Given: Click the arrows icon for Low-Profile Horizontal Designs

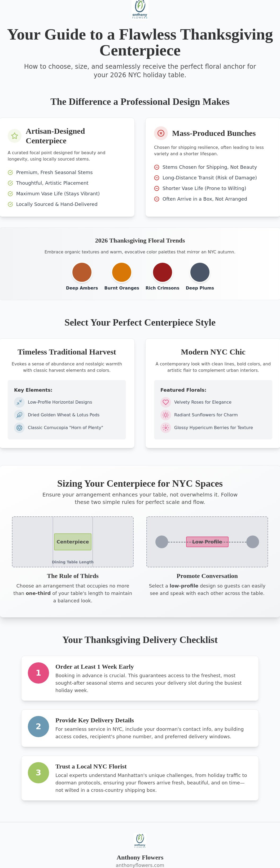Looking at the screenshot, I should (x=19, y=402).
